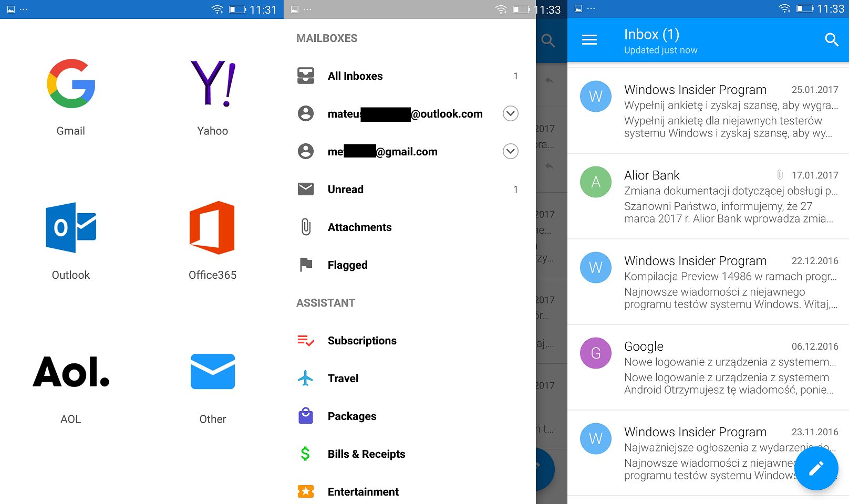
Task: Open Travel assistant view
Action: pos(410,378)
